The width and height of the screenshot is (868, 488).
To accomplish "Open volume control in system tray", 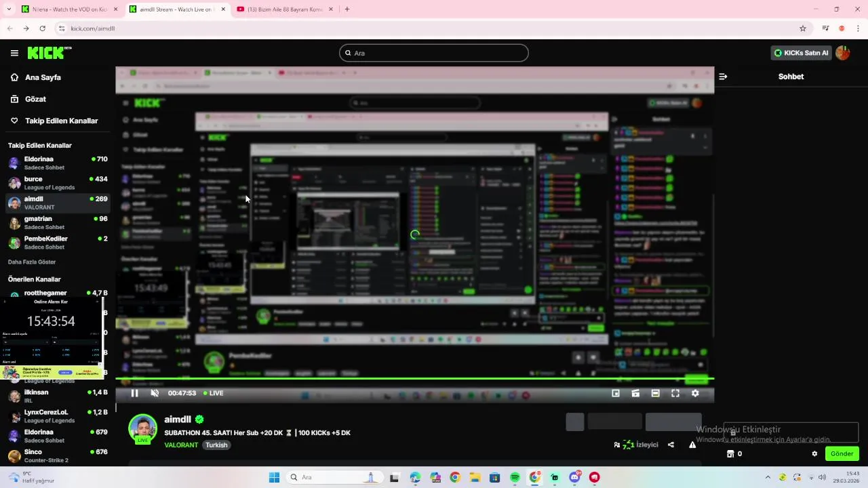I will click(x=822, y=477).
